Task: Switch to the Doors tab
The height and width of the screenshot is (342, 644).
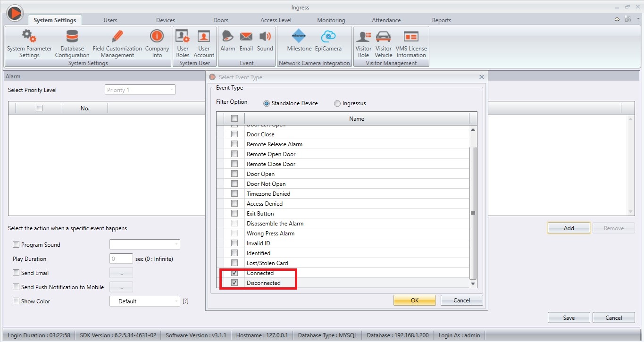Action: [221, 20]
